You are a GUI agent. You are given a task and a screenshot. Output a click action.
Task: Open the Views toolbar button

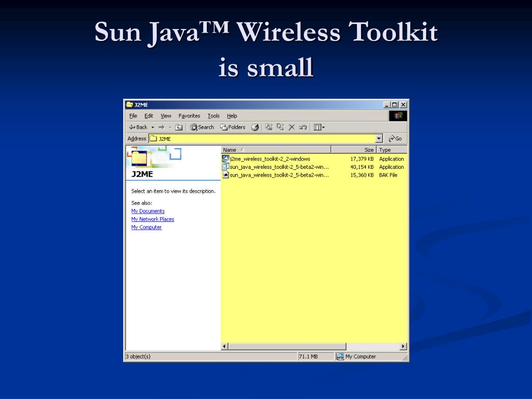319,127
